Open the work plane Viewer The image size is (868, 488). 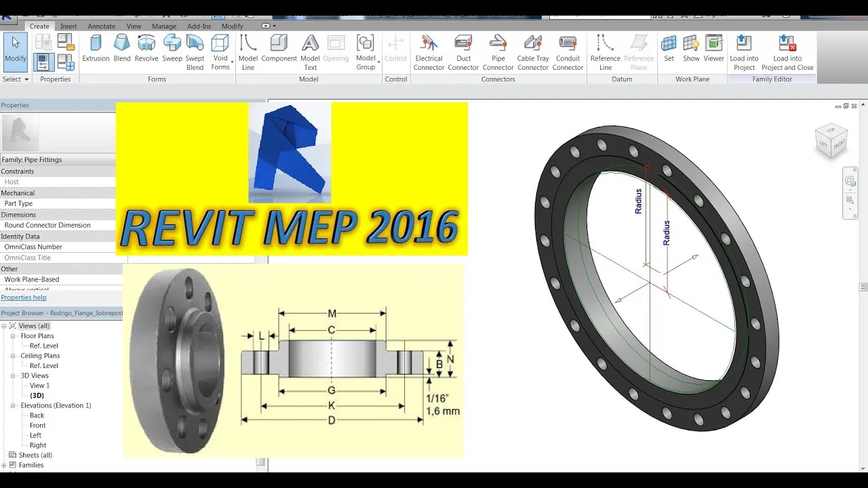pyautogui.click(x=713, y=50)
